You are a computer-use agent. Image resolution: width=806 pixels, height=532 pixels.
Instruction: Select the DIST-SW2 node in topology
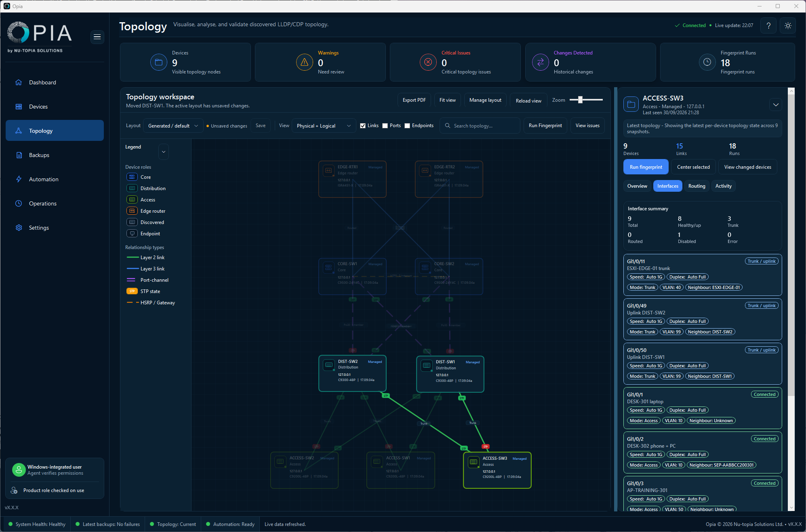[353, 373]
